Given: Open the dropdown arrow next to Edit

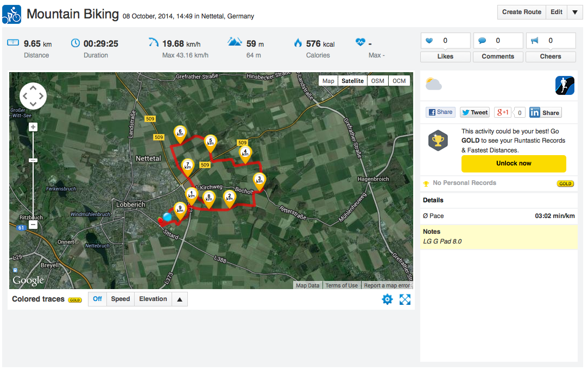Looking at the screenshot, I should tap(575, 12).
